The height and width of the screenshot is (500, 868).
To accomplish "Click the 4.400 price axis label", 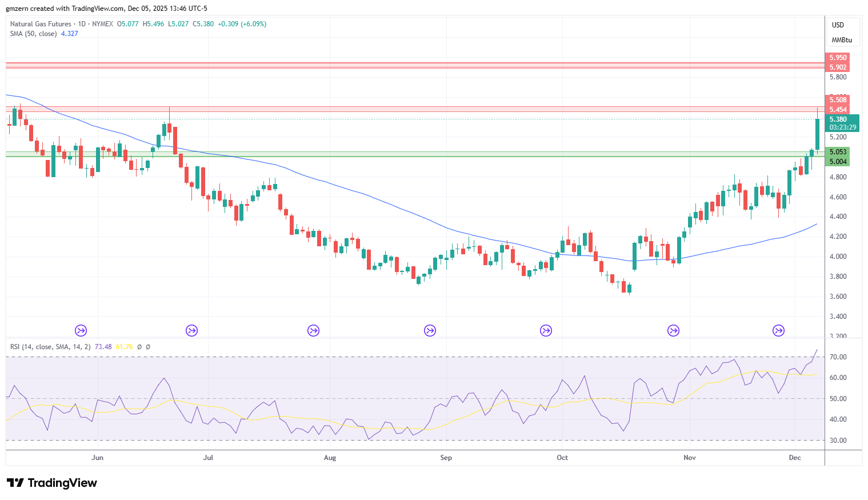I will pos(838,217).
